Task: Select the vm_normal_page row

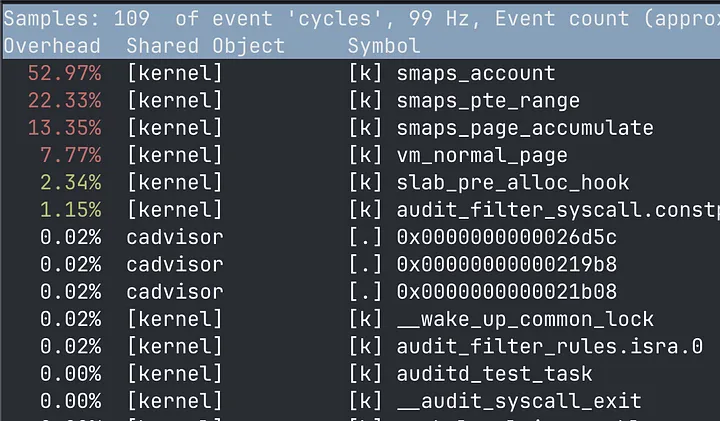Action: click(361, 155)
